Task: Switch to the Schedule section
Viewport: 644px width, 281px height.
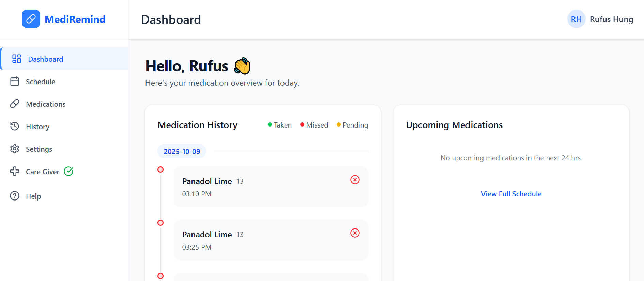Action: [41, 81]
